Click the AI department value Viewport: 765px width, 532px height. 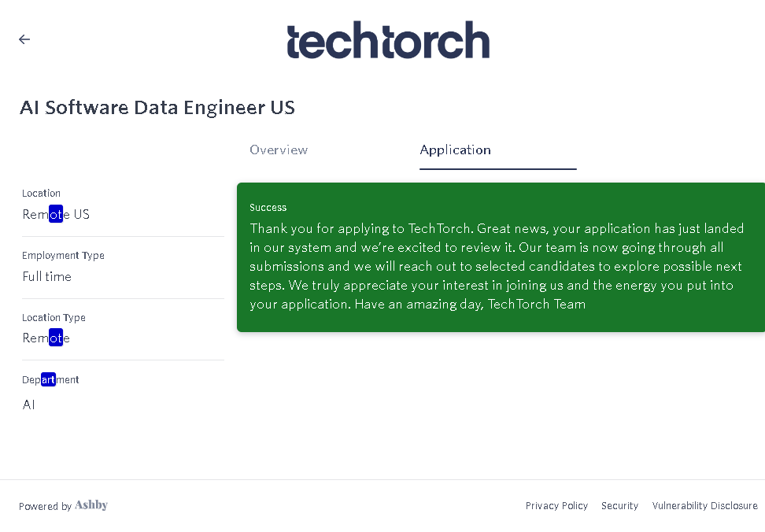click(29, 405)
